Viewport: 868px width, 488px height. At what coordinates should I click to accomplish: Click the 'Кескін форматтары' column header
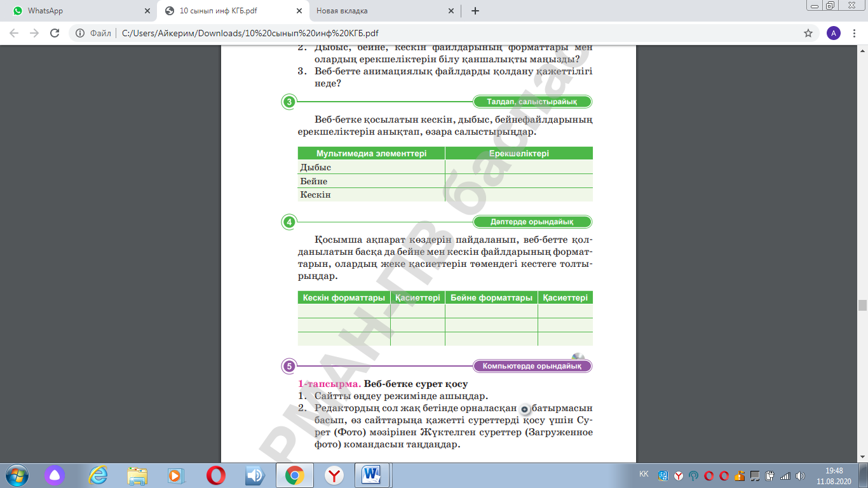click(344, 297)
